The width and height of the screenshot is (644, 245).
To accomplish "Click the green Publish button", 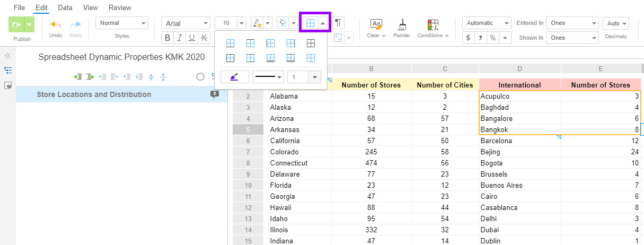I will tap(16, 24).
